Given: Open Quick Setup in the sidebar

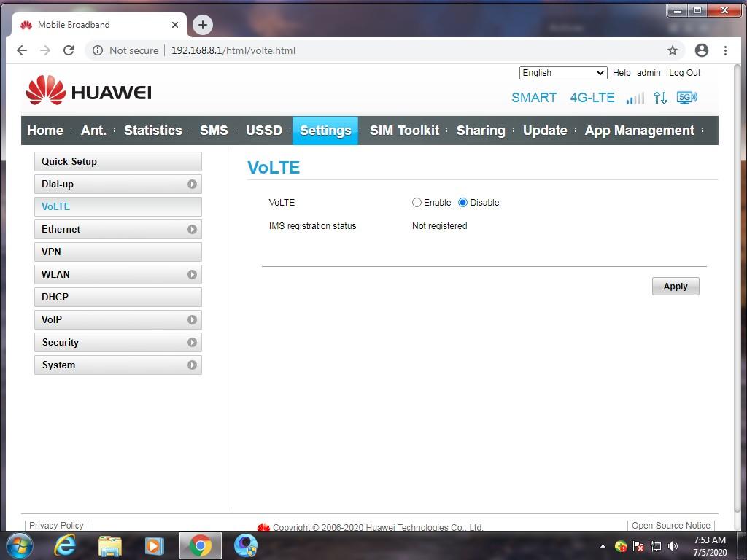Looking at the screenshot, I should point(118,161).
